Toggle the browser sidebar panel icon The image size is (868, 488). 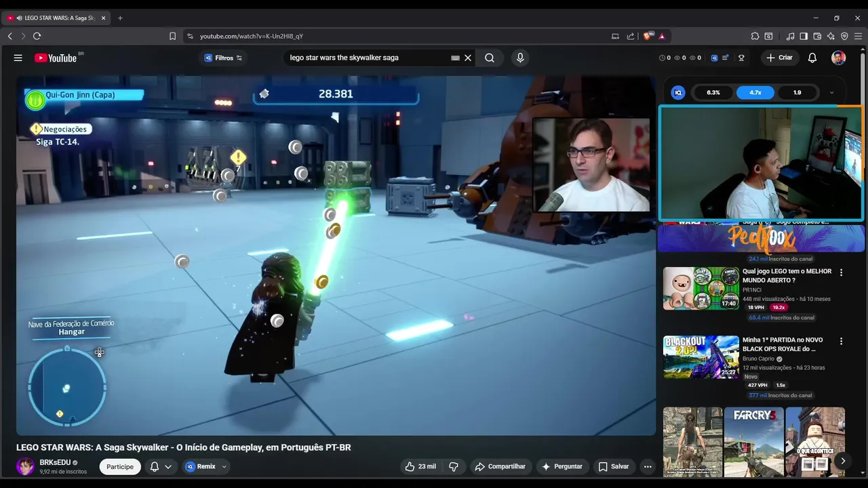pos(804,36)
